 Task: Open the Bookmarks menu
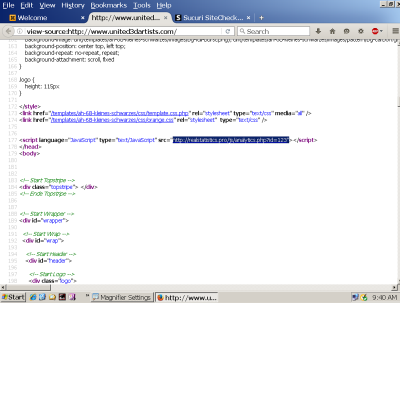point(109,5)
